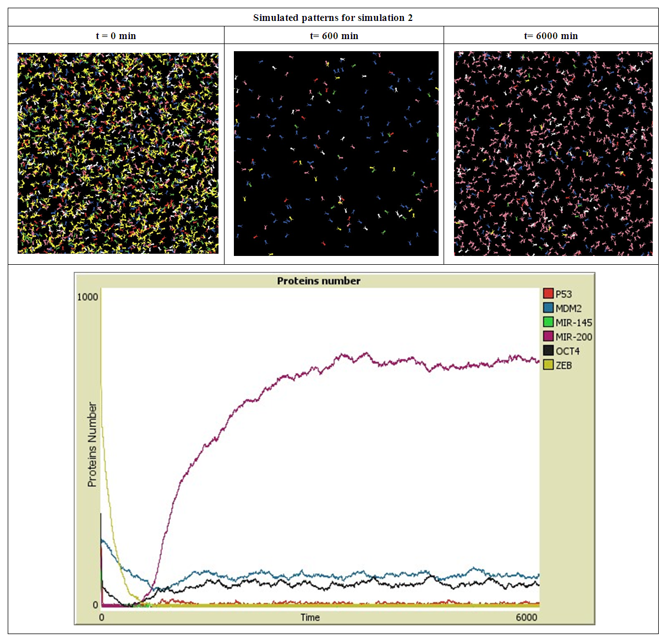Click the P53 legend label text
Viewport: 667px width, 644px height.
tap(564, 294)
